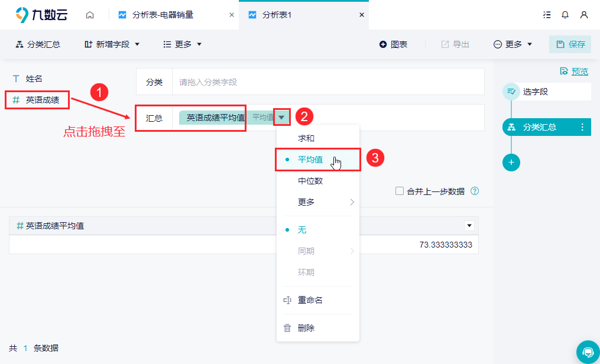The height and width of the screenshot is (364, 600).
Task: Open the user account icon
Action: click(x=583, y=15)
